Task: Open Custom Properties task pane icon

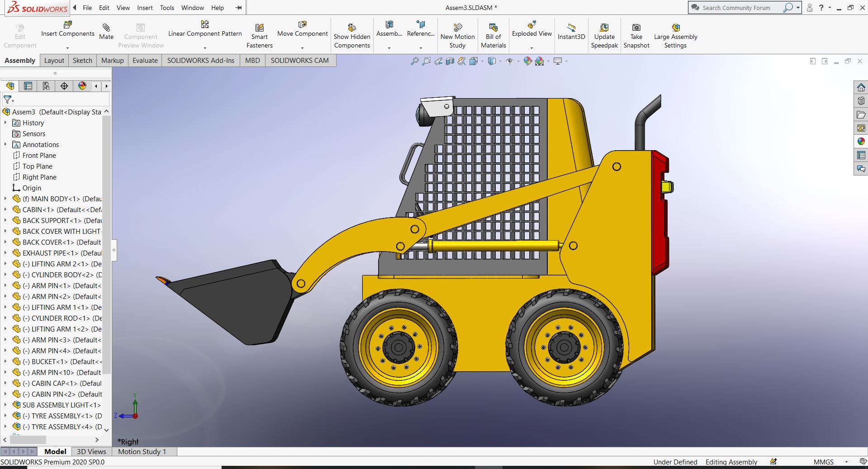Action: (x=861, y=155)
